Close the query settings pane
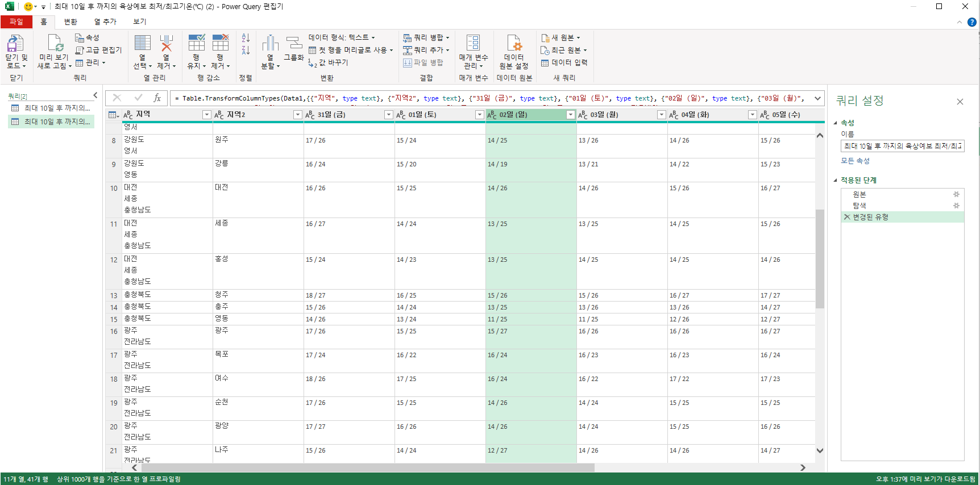The height and width of the screenshot is (485, 980). 960,102
